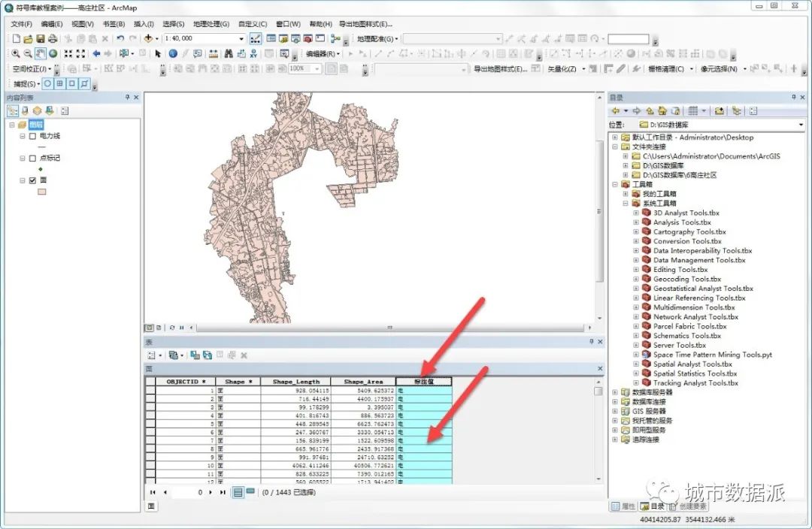Open the Table of Contents window icon
Screen dimensions: 812x529
pyautogui.click(x=271, y=38)
